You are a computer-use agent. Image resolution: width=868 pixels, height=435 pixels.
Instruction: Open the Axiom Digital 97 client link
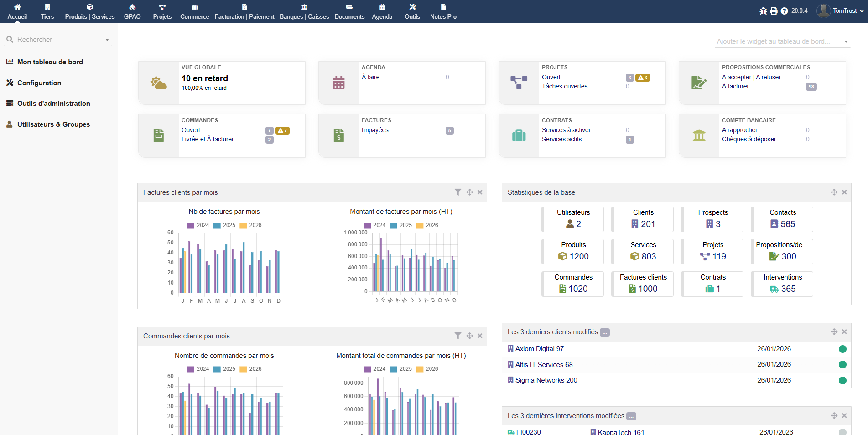540,348
